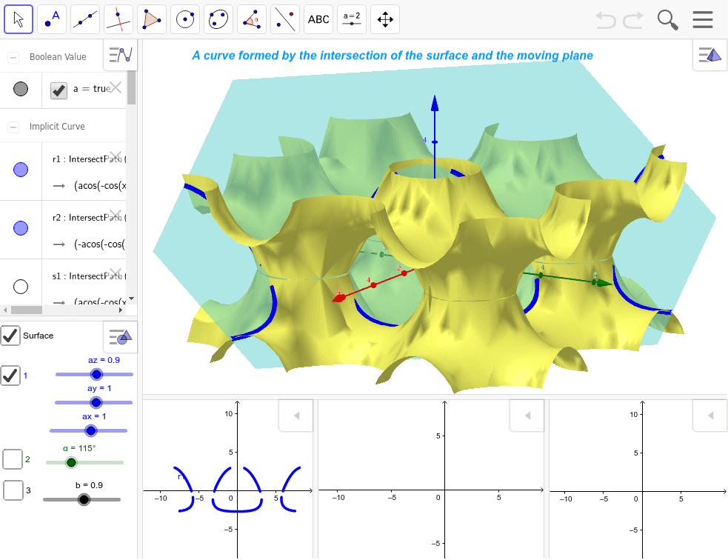This screenshot has width=728, height=560.
Task: Open the main hamburger menu
Action: 702,19
